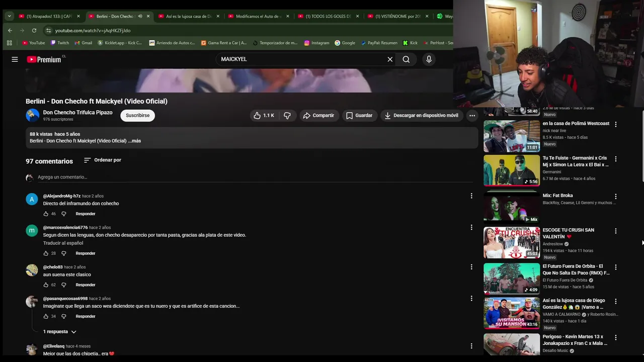The width and height of the screenshot is (644, 362).
Task: Open more actions menu beside the download button
Action: [x=472, y=116]
